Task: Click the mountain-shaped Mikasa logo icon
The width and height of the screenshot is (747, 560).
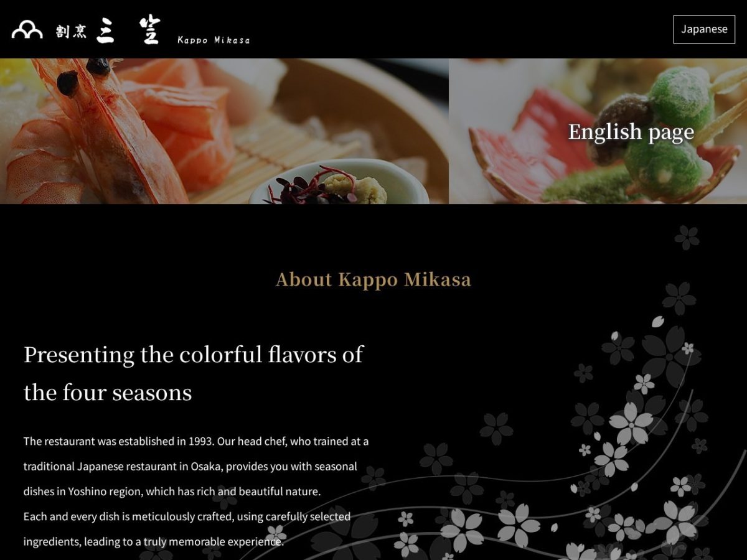Action: click(27, 29)
